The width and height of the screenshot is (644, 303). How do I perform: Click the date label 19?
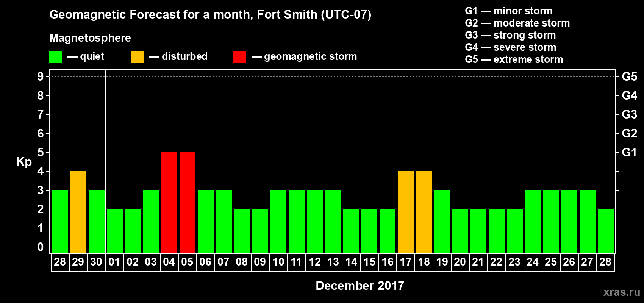[x=442, y=262]
